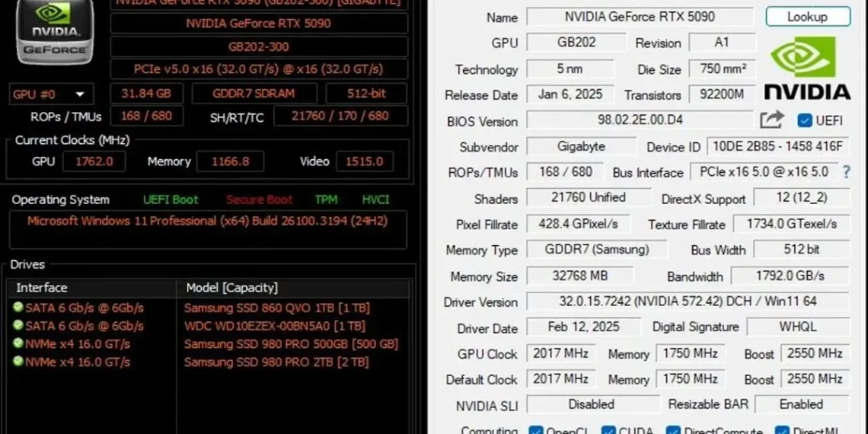Click the Secure Boot status label
This screenshot has height=434, width=868.
pyautogui.click(x=259, y=199)
